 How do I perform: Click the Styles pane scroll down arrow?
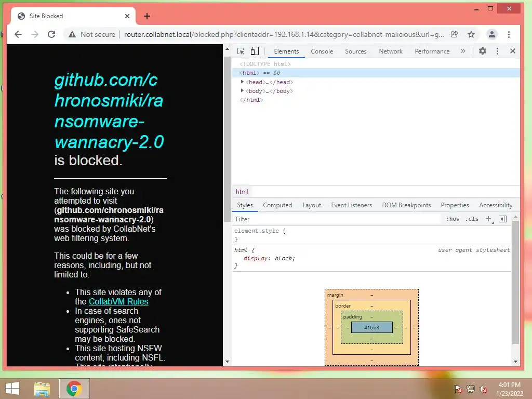coord(515,362)
